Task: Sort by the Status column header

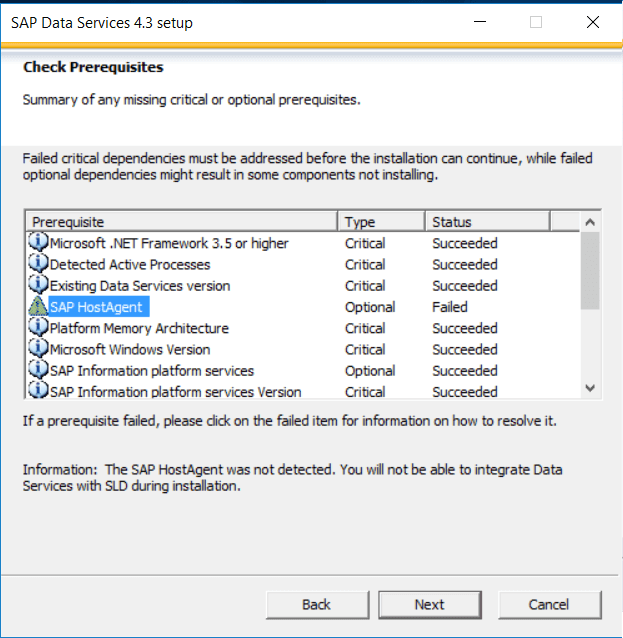Action: point(487,222)
